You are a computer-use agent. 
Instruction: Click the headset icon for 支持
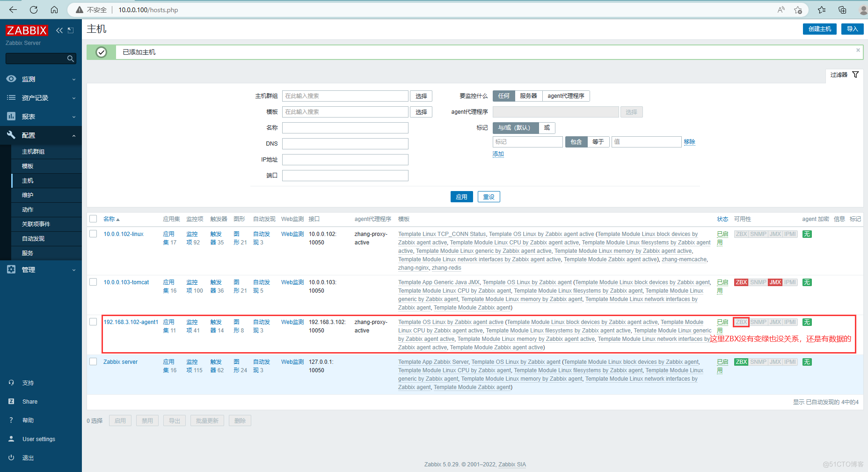11,383
